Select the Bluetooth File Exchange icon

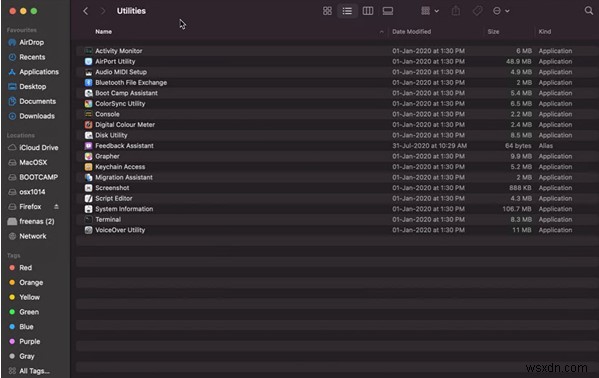coord(88,83)
